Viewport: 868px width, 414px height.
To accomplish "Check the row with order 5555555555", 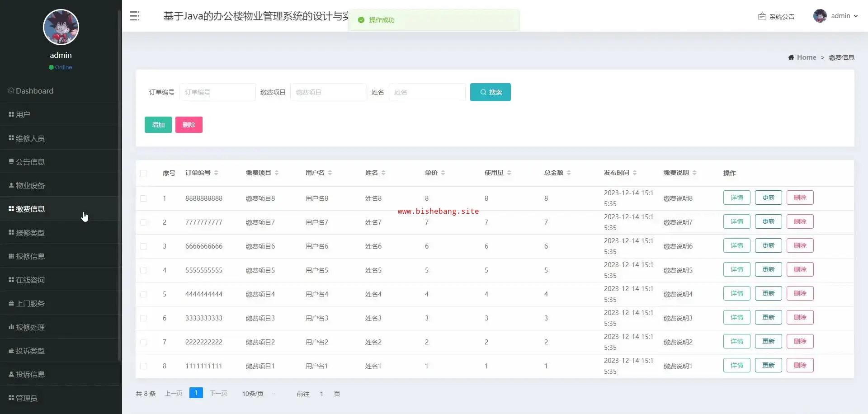I will (143, 270).
